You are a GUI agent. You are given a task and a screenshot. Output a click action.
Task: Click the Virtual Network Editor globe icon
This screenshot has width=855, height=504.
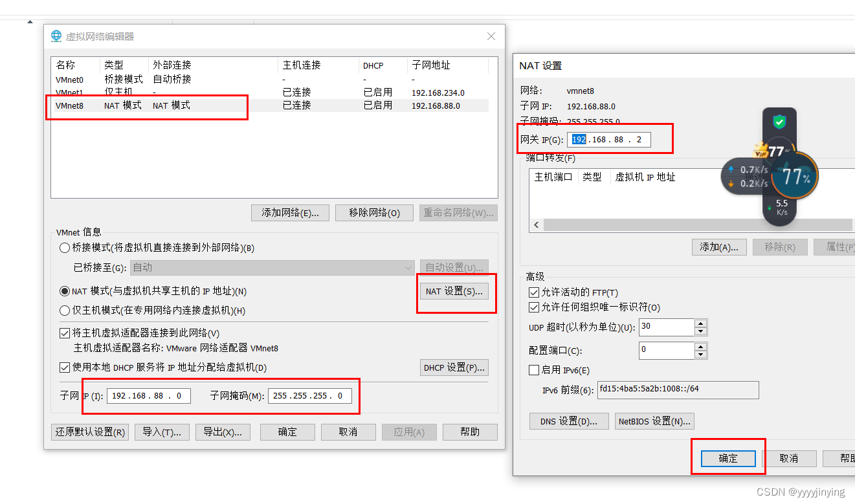tap(57, 36)
